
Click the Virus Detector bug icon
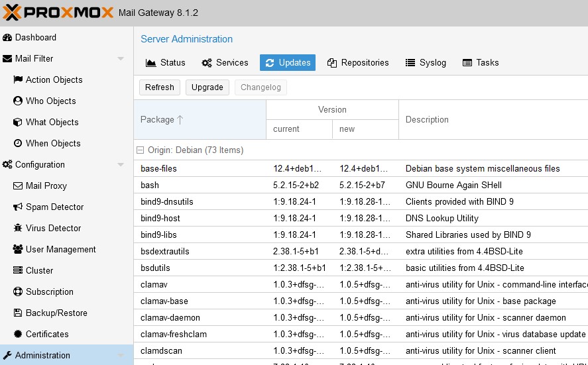point(18,228)
